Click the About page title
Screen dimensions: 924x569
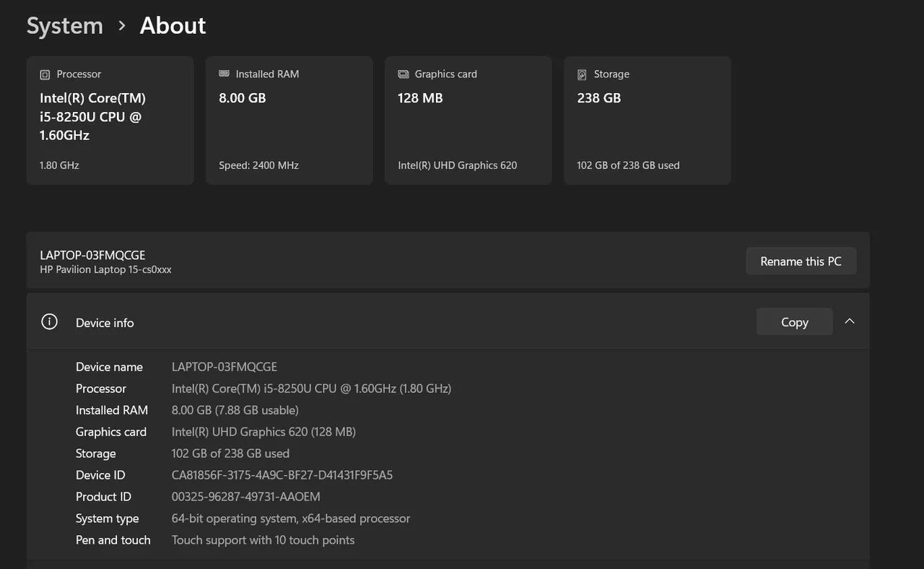coord(173,26)
